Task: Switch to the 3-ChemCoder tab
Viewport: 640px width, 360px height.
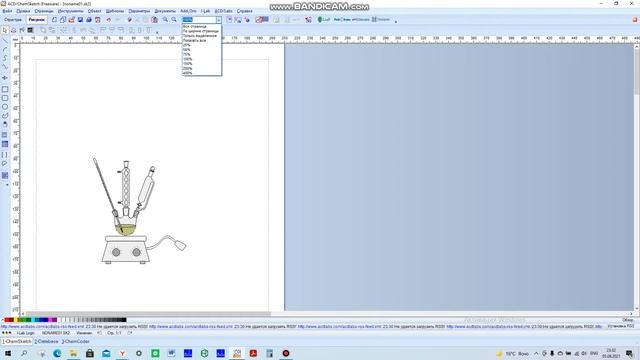Action: click(x=76, y=341)
